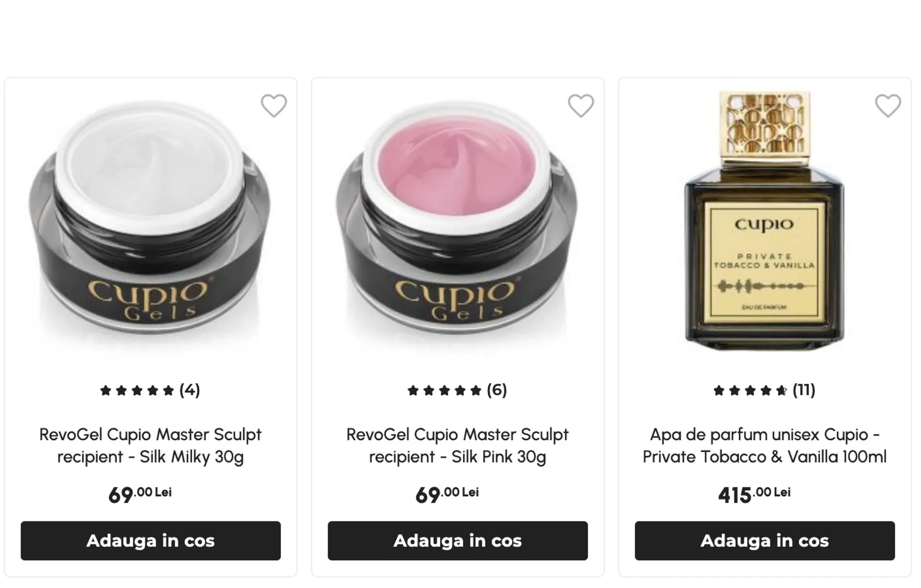The width and height of the screenshot is (921, 588).
Task: Open RevoGel Silk Milky 30g product title
Action: 150,446
